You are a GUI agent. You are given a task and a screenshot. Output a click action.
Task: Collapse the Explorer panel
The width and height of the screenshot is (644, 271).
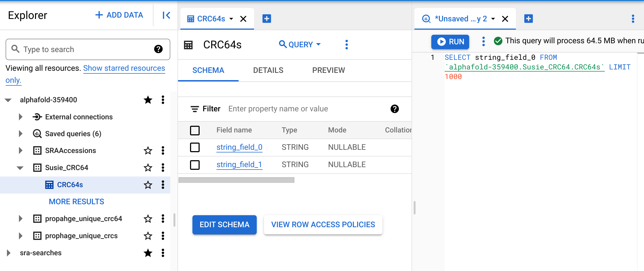pyautogui.click(x=166, y=15)
